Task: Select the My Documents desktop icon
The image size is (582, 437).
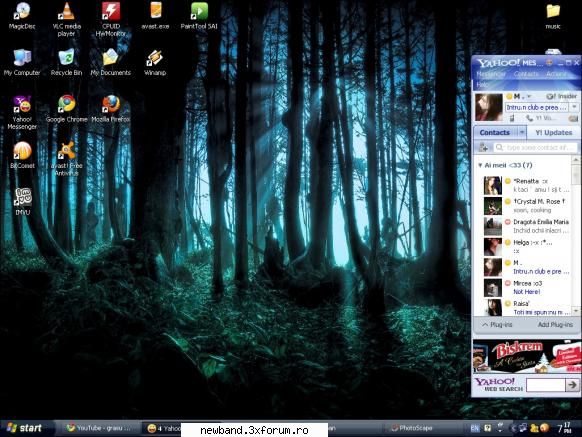Action: 111,62
